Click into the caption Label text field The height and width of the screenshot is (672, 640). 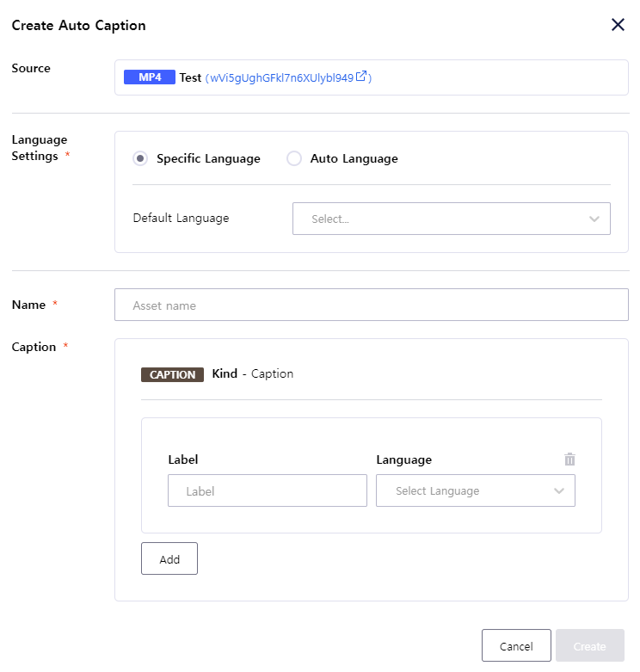click(x=267, y=490)
